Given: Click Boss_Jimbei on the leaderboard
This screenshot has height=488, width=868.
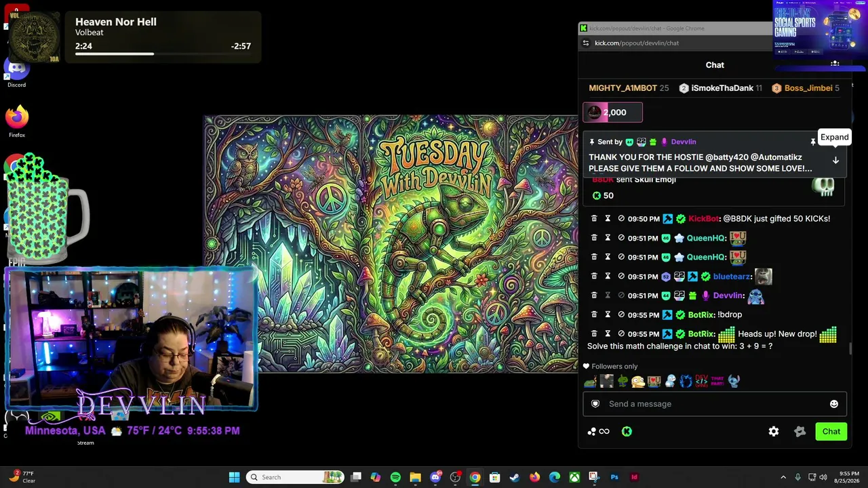Looking at the screenshot, I should (808, 88).
